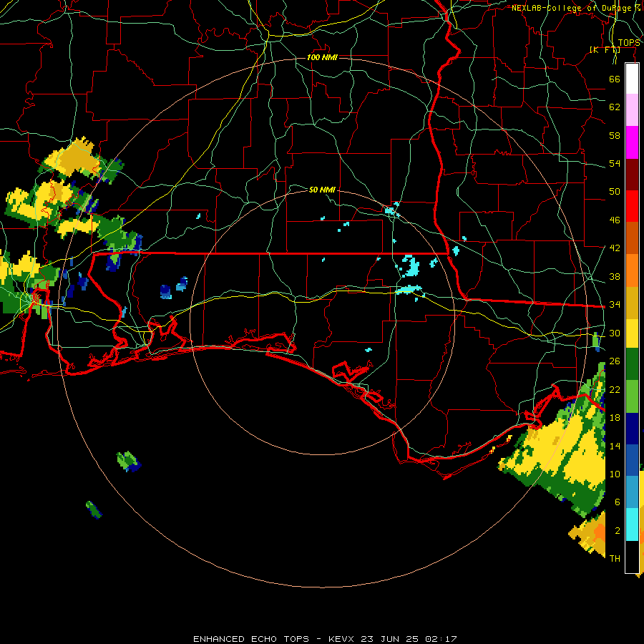The width and height of the screenshot is (644, 644).
Task: Click the "54" legend value
Action: click(615, 163)
